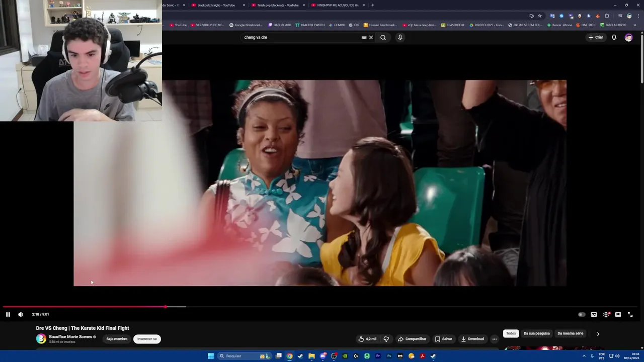Screen dimensions: 644x362
Task: Click the Download button
Action: point(472,339)
